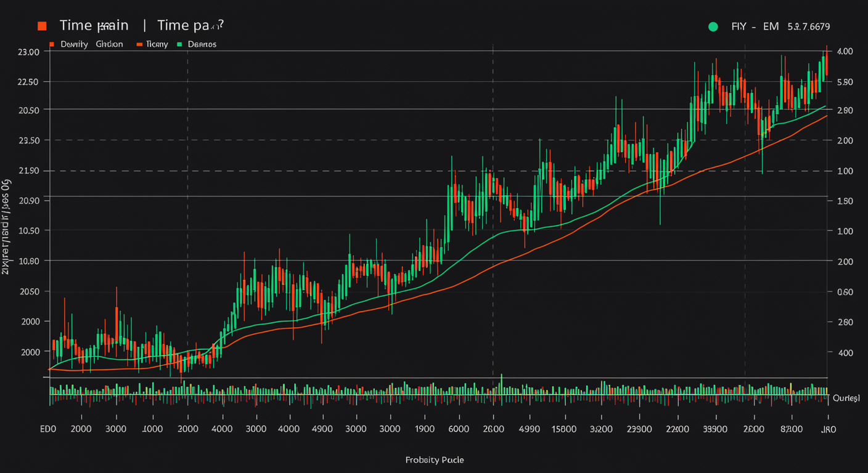Click the green status dot near FIY - EM

pos(713,26)
